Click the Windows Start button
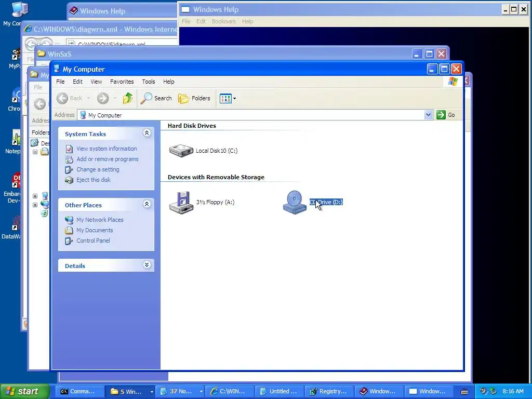Screen dimensions: 532x399 [x=24, y=391]
